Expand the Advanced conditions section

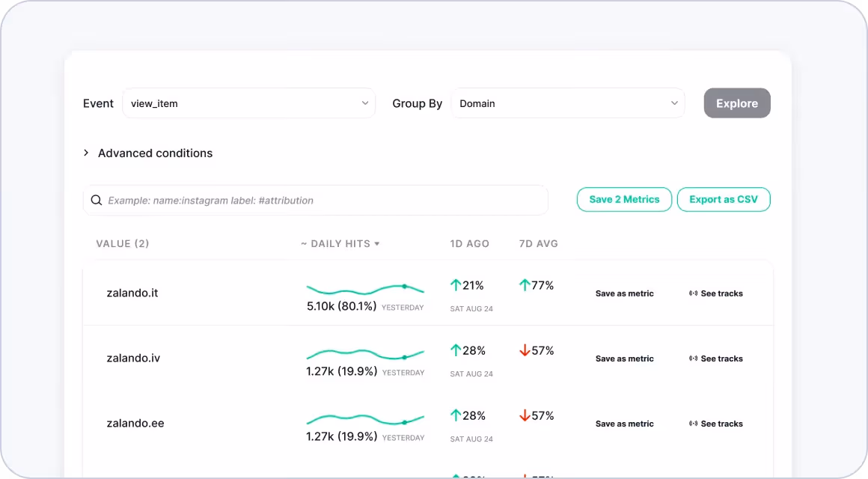click(148, 153)
